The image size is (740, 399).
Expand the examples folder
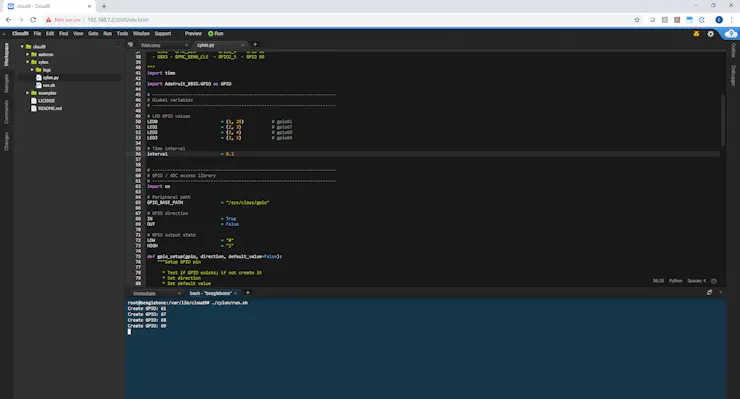(x=27, y=93)
